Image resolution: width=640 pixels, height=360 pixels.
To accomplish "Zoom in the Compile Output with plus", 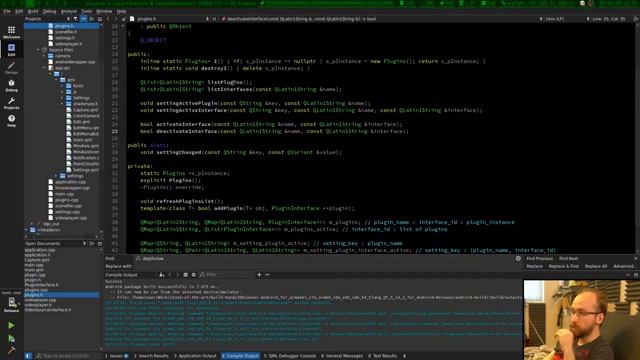I will pyautogui.click(x=259, y=275).
